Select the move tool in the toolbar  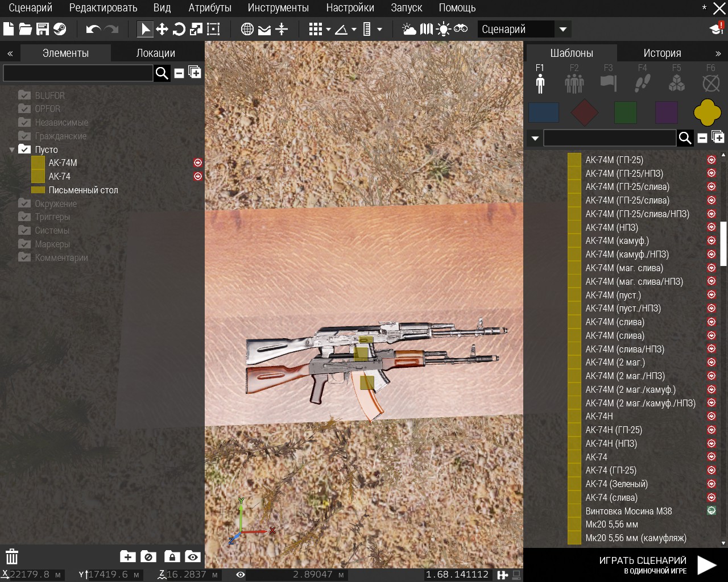coord(162,29)
